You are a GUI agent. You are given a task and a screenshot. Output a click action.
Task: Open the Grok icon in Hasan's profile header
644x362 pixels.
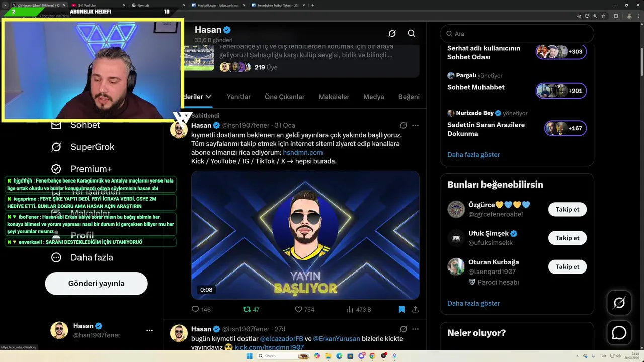click(392, 34)
